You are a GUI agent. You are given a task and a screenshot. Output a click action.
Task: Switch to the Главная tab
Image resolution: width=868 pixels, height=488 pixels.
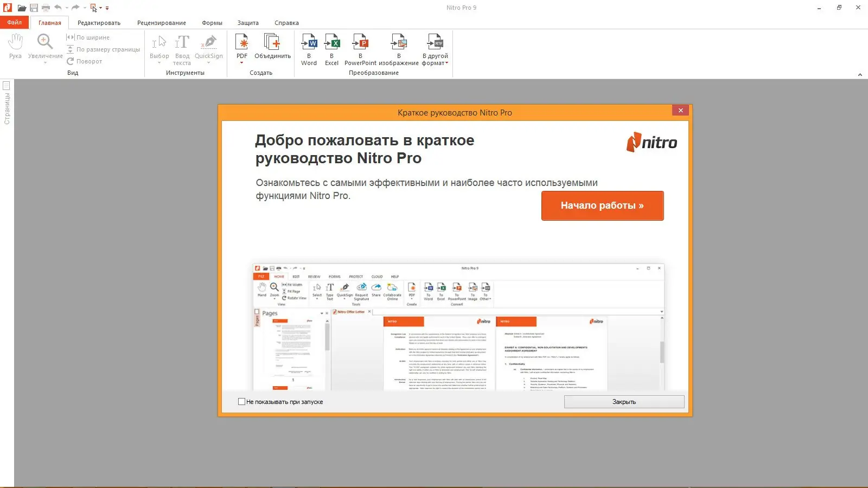[50, 23]
